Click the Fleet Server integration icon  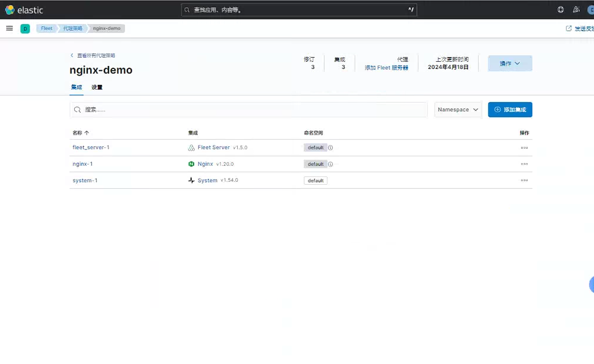click(x=192, y=148)
